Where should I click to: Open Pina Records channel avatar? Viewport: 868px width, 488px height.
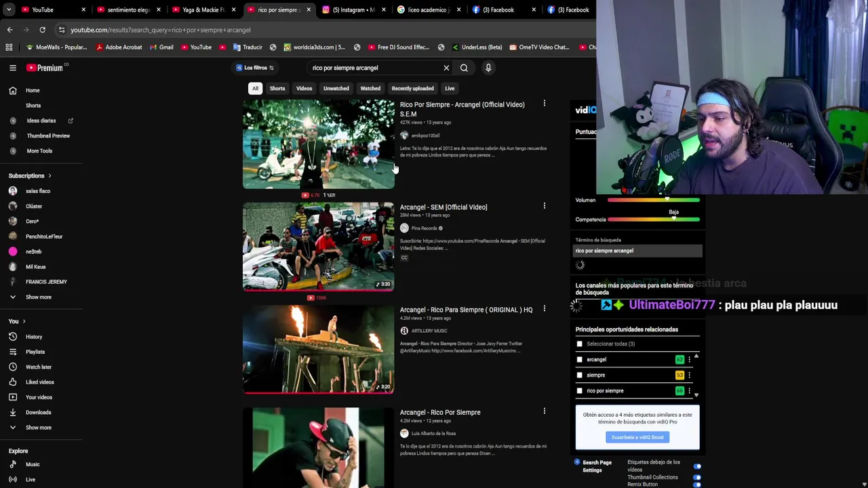tap(404, 228)
